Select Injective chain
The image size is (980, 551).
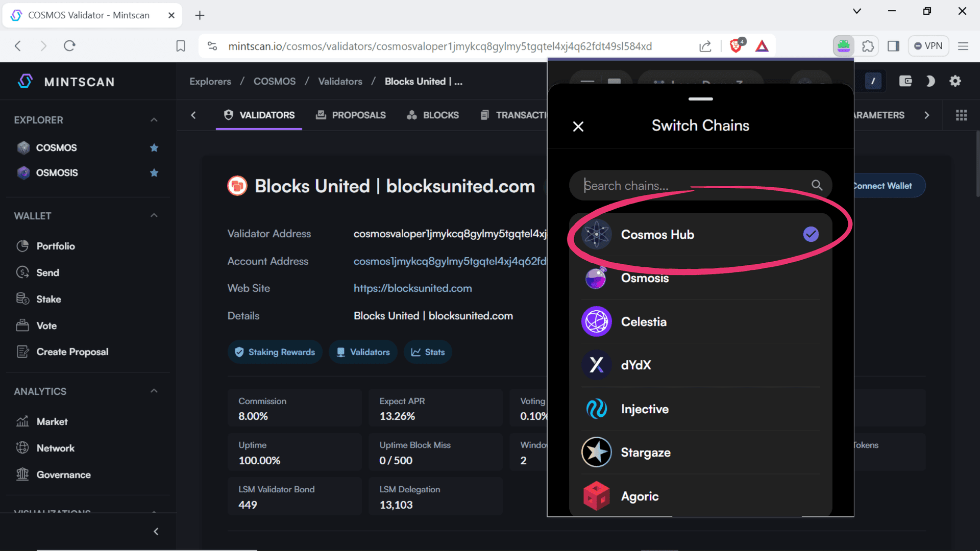pos(700,409)
